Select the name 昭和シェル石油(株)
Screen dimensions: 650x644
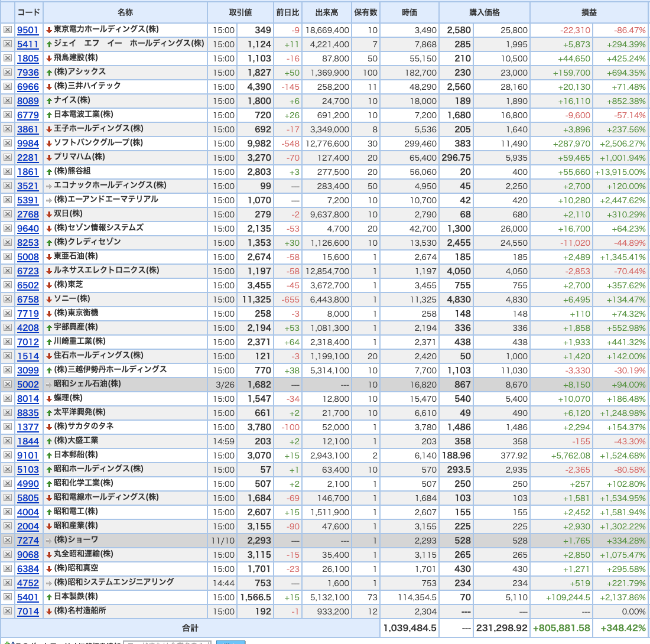(x=87, y=384)
